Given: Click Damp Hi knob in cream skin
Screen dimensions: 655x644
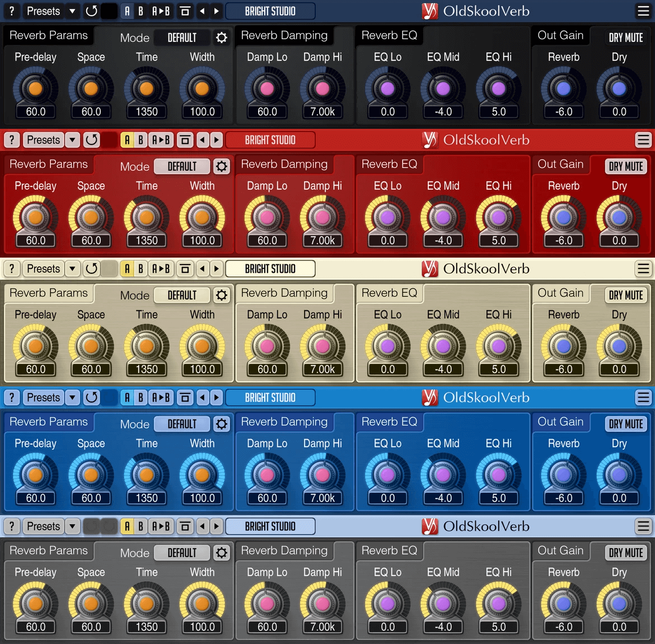Looking at the screenshot, I should pyautogui.click(x=322, y=346).
